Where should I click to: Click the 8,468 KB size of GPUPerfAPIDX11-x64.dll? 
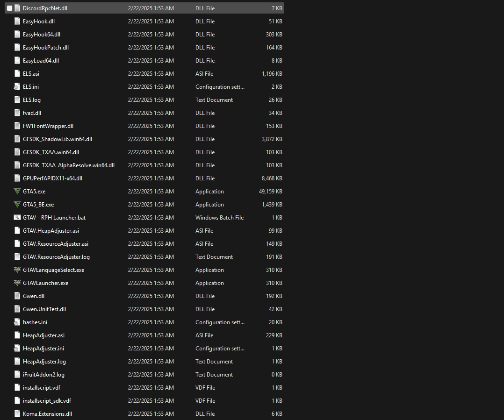(x=272, y=178)
